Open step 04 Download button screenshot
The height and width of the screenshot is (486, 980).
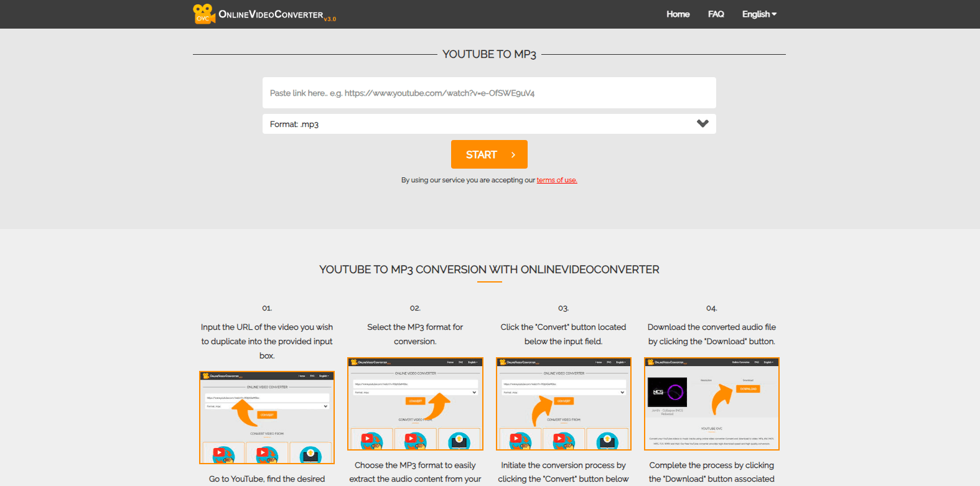coord(712,404)
